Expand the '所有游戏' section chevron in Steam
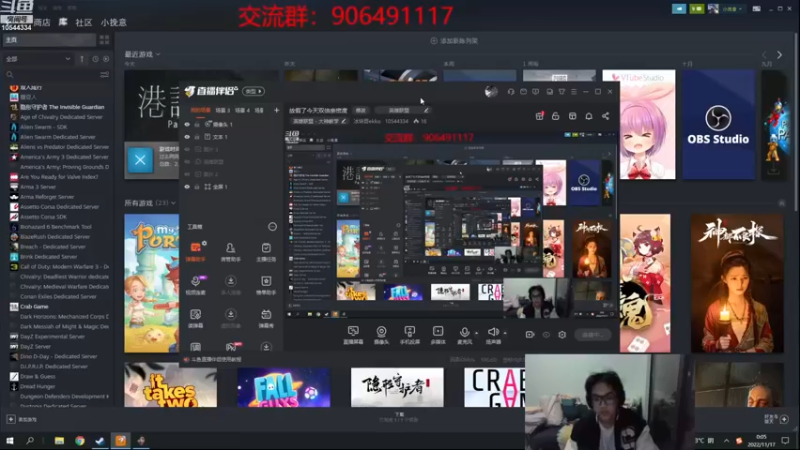This screenshot has height=450, width=800. 173,203
